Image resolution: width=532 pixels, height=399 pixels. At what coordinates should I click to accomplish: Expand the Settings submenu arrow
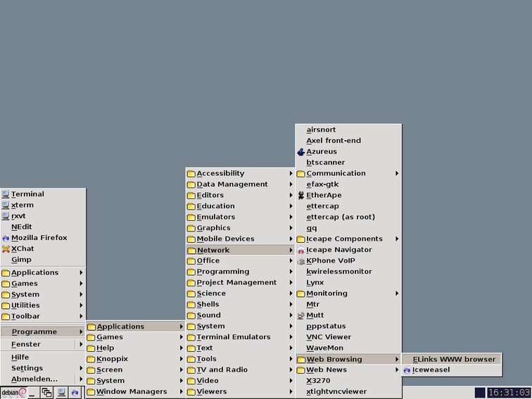(81, 368)
